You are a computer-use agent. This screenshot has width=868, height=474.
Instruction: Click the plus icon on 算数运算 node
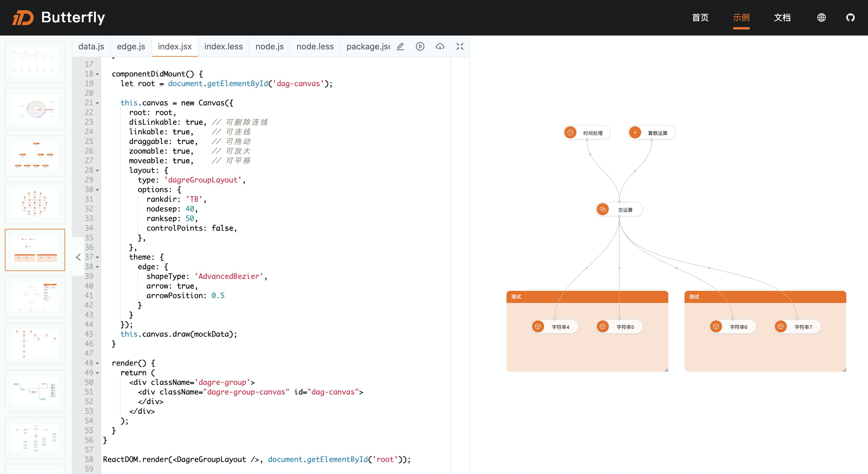point(635,133)
